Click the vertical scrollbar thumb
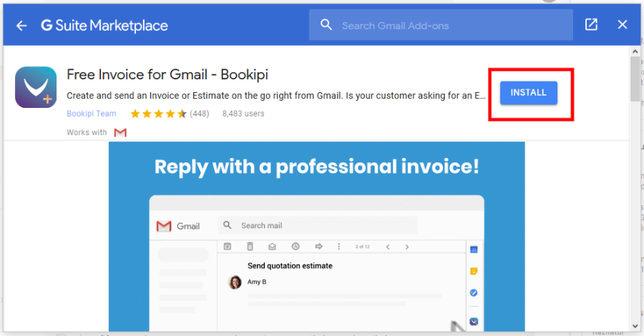This screenshot has height=336, width=644. 635,79
